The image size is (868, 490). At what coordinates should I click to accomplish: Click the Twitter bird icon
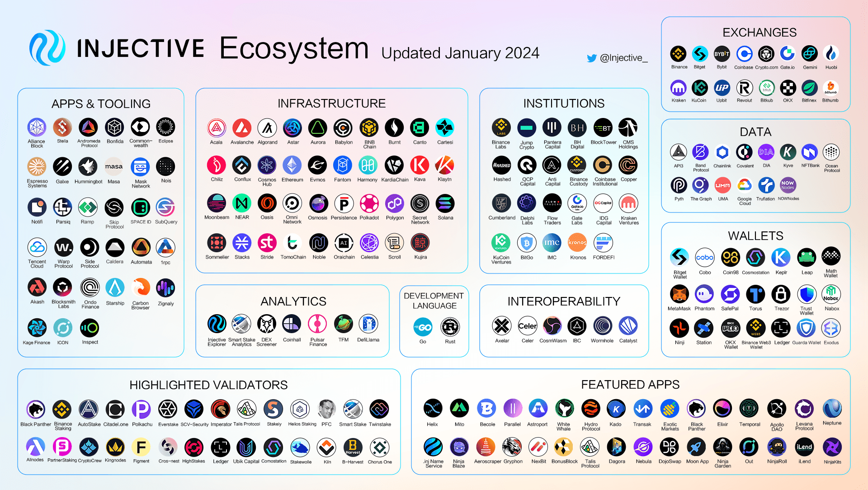[x=591, y=58]
